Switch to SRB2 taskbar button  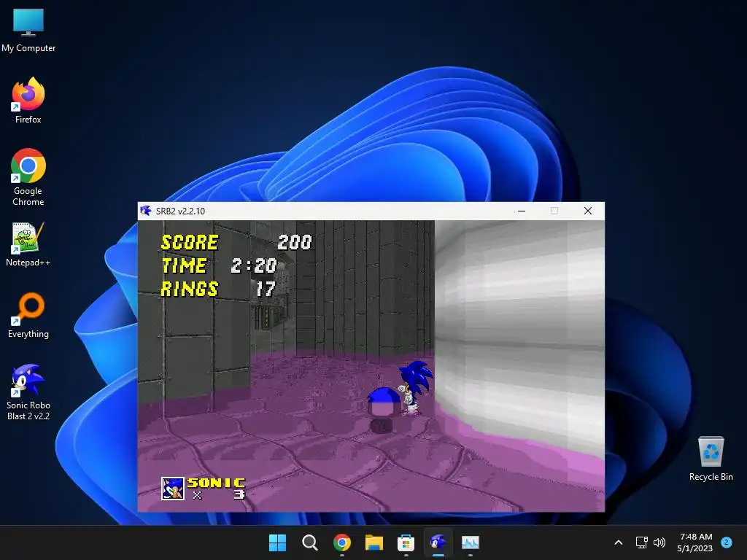438,542
